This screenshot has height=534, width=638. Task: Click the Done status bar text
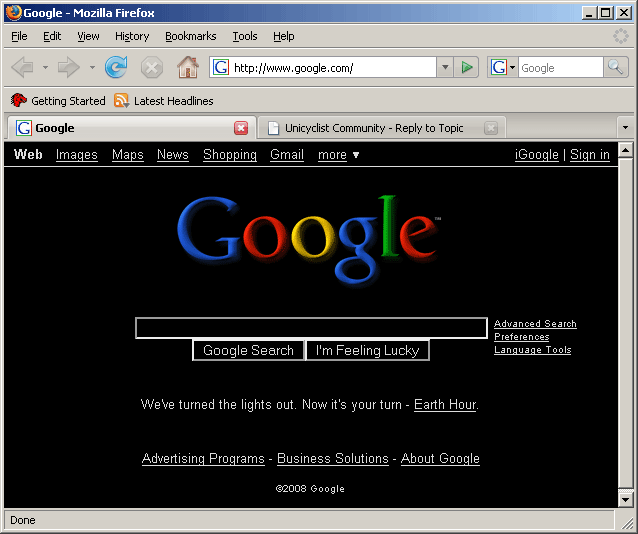click(23, 521)
